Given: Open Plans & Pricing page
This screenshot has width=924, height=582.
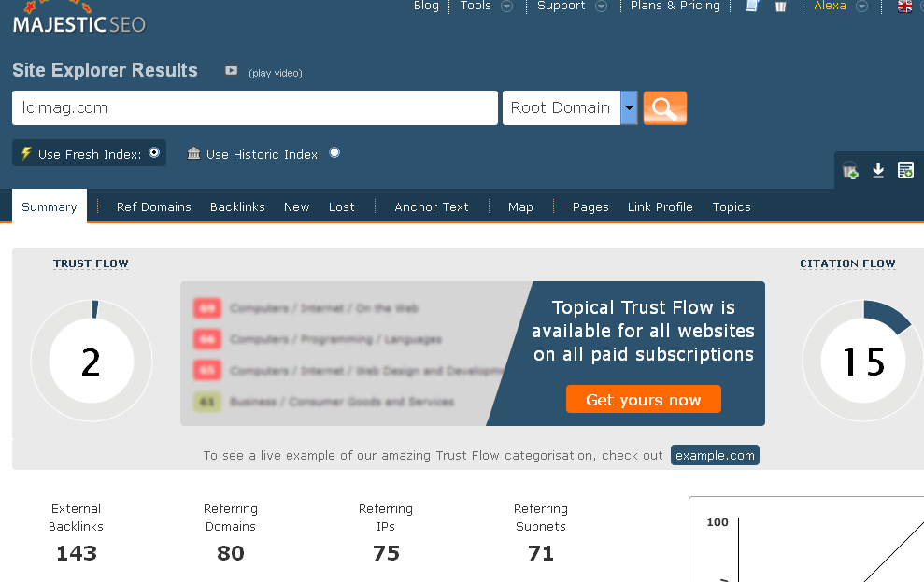Looking at the screenshot, I should pos(675,6).
